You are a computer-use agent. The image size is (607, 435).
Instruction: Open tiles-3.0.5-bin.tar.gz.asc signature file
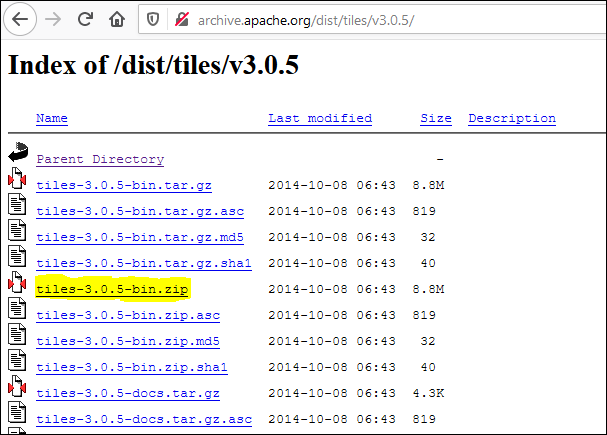[x=140, y=211]
